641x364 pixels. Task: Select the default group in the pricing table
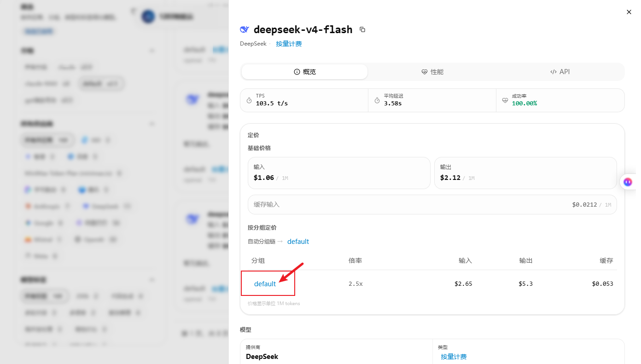(x=265, y=284)
